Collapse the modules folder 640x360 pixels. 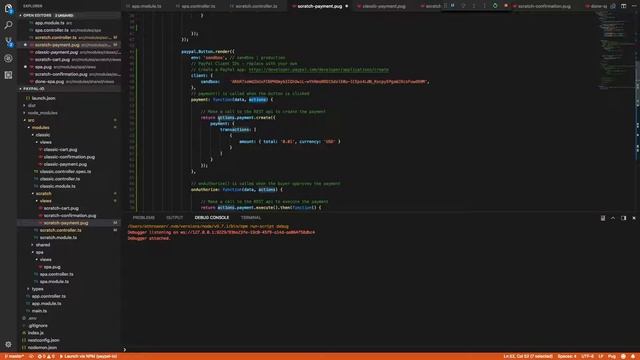pyautogui.click(x=40, y=128)
